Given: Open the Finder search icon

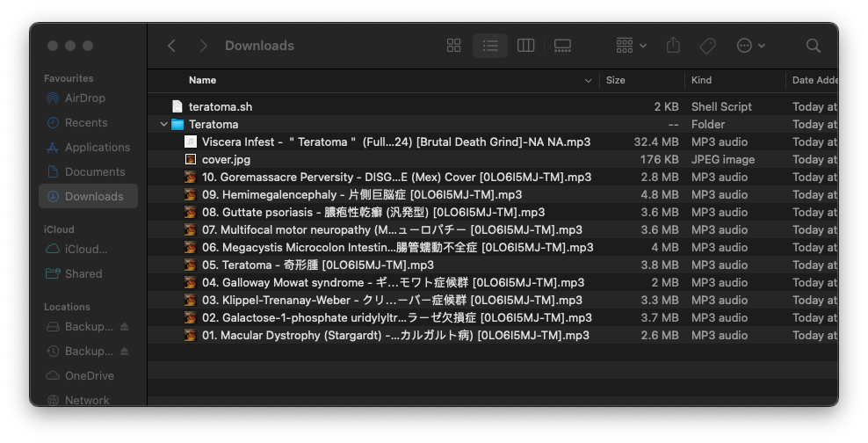Looking at the screenshot, I should [814, 46].
